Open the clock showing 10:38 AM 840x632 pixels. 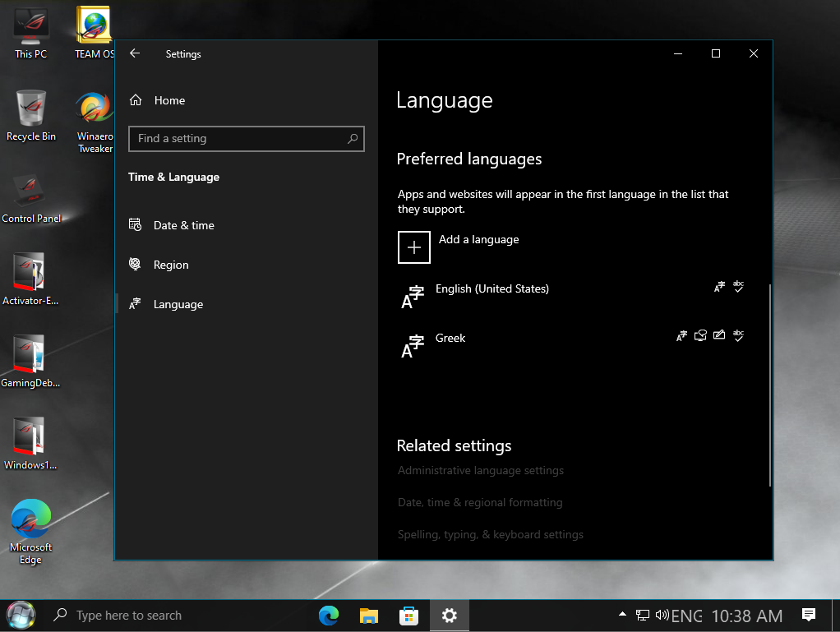(x=747, y=616)
